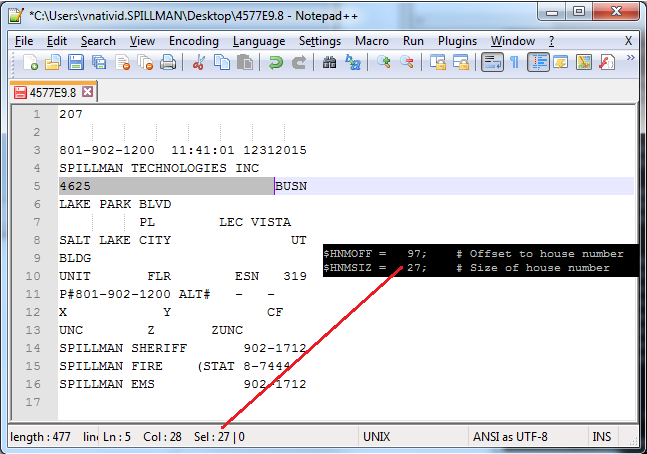
Task: Click the status bar length : 477 field
Action: coord(40,437)
